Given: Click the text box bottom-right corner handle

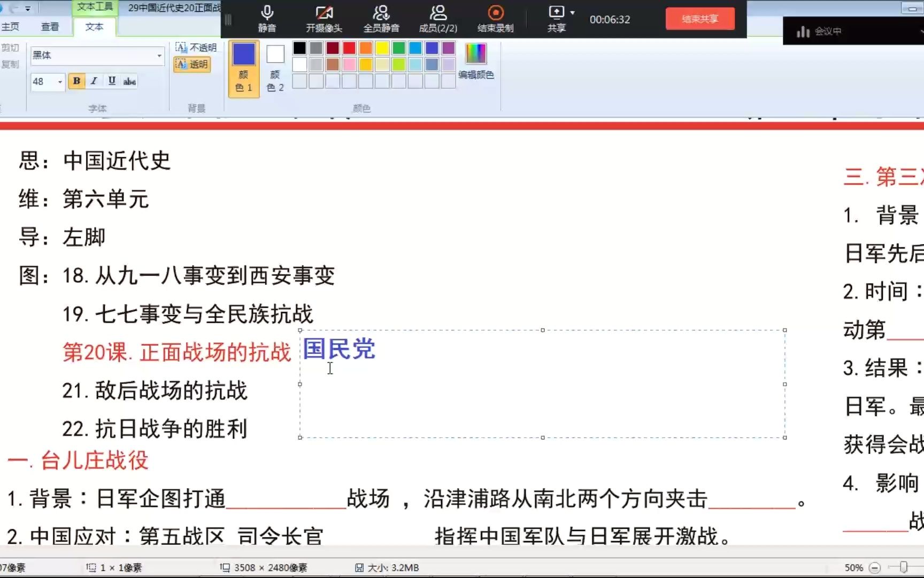Looking at the screenshot, I should point(784,437).
